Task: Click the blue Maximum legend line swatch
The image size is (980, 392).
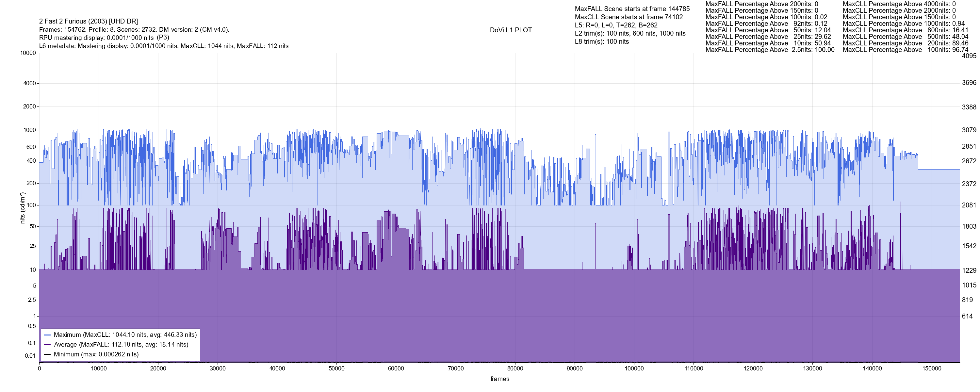Action: (x=48, y=335)
